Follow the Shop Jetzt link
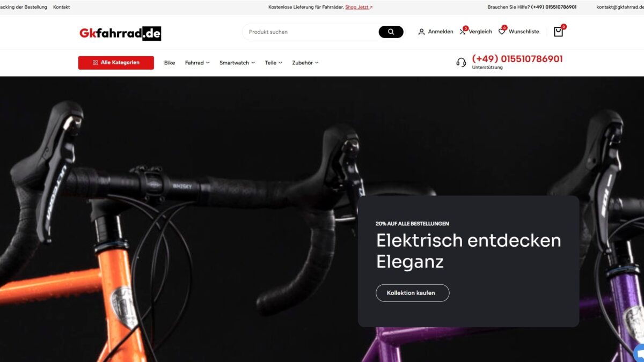Viewport: 644px width, 362px height. point(359,7)
